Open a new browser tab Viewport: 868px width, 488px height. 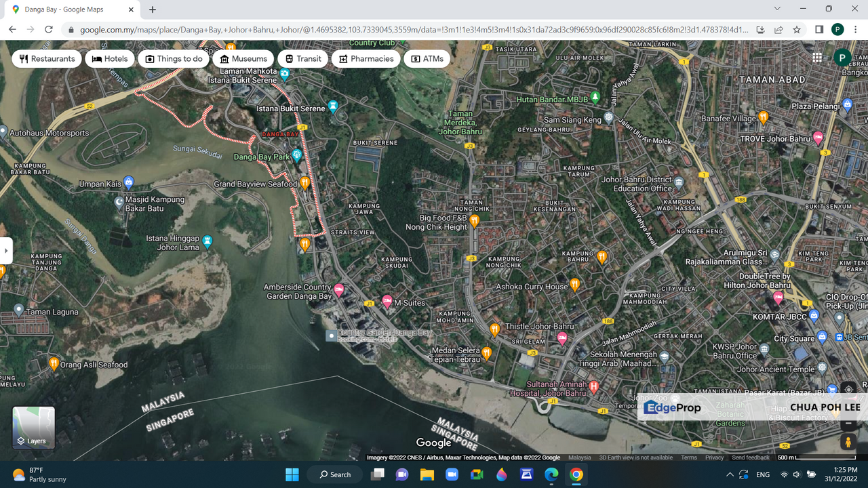pos(153,9)
